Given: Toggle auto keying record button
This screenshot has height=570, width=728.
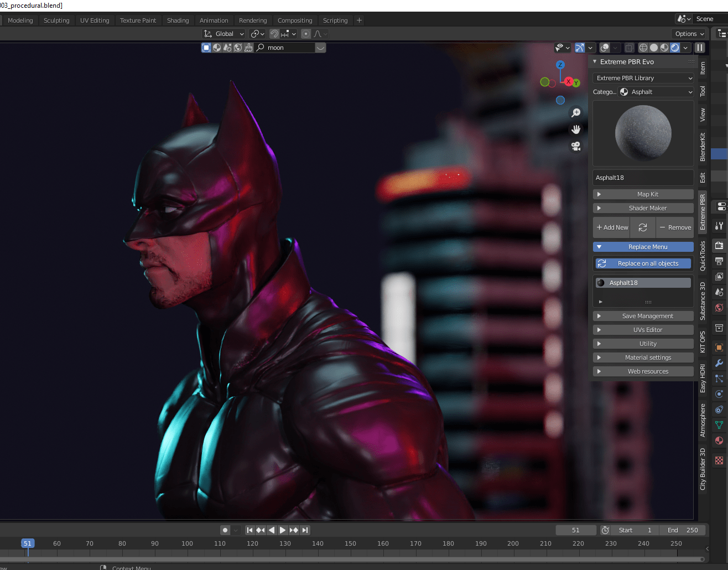Looking at the screenshot, I should tap(225, 530).
